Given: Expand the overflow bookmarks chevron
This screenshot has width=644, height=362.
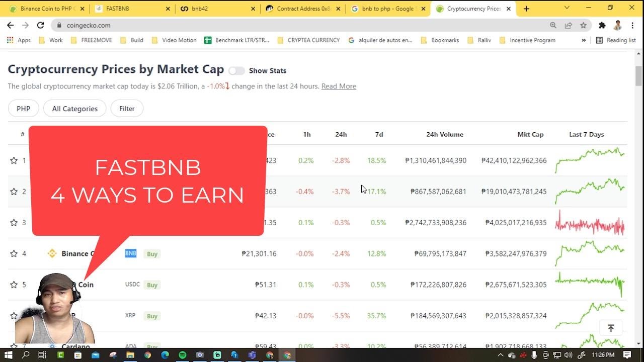Looking at the screenshot, I should click(x=584, y=40).
